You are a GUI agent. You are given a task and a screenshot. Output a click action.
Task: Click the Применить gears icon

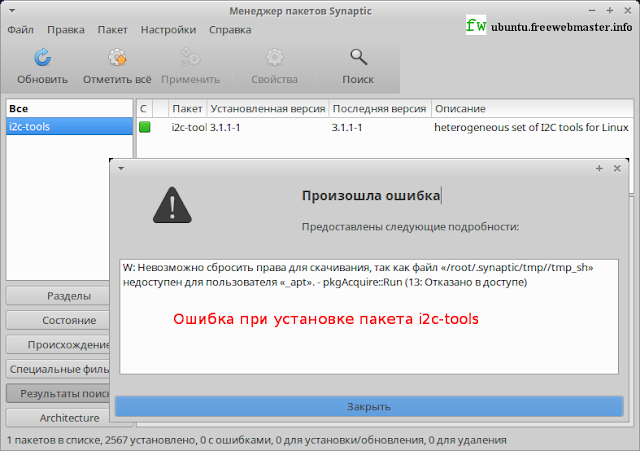pyautogui.click(x=191, y=57)
